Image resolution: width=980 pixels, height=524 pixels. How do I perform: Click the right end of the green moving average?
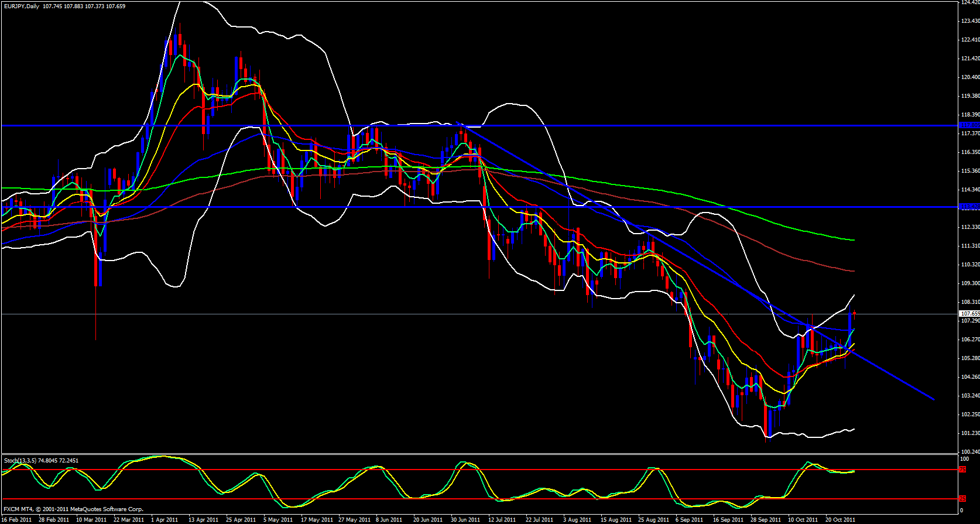[854, 240]
